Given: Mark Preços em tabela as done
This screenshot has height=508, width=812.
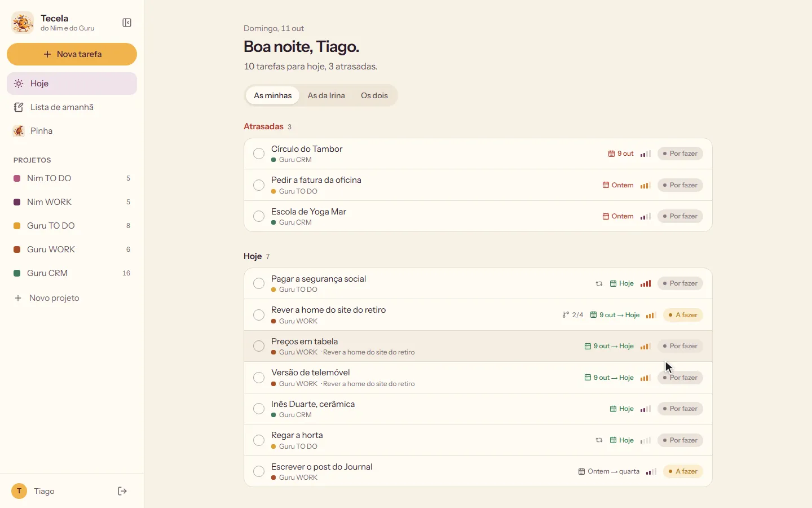Looking at the screenshot, I should (259, 346).
